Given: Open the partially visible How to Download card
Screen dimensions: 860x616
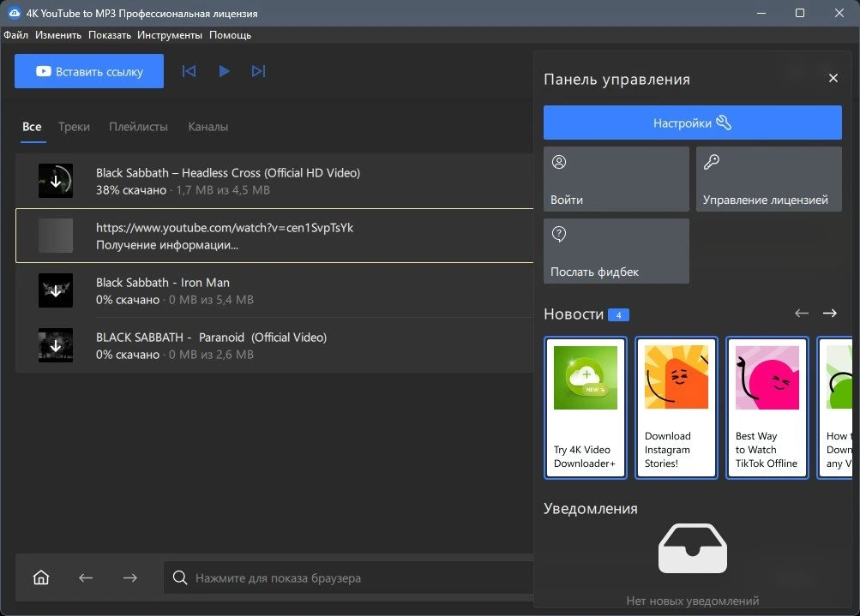Looking at the screenshot, I should click(835, 408).
